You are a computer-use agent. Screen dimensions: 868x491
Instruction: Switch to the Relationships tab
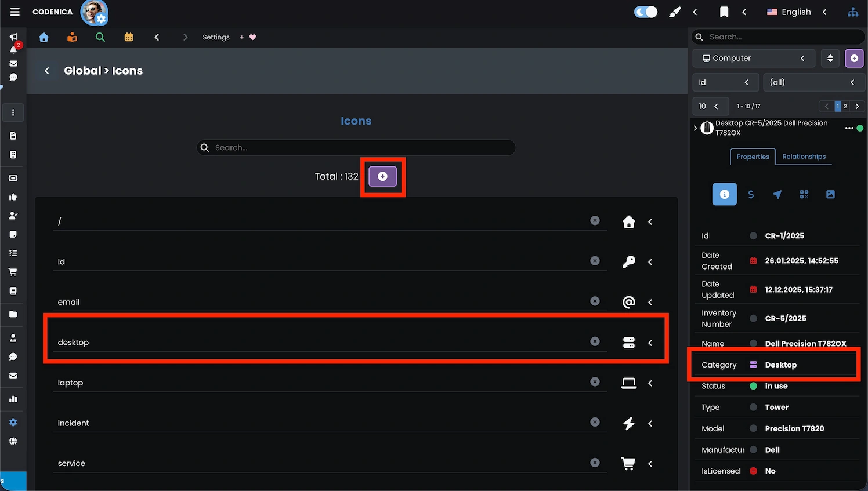tap(804, 157)
